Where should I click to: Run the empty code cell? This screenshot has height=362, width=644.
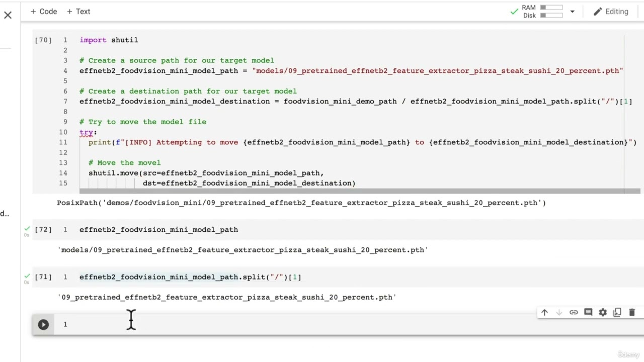click(x=43, y=325)
